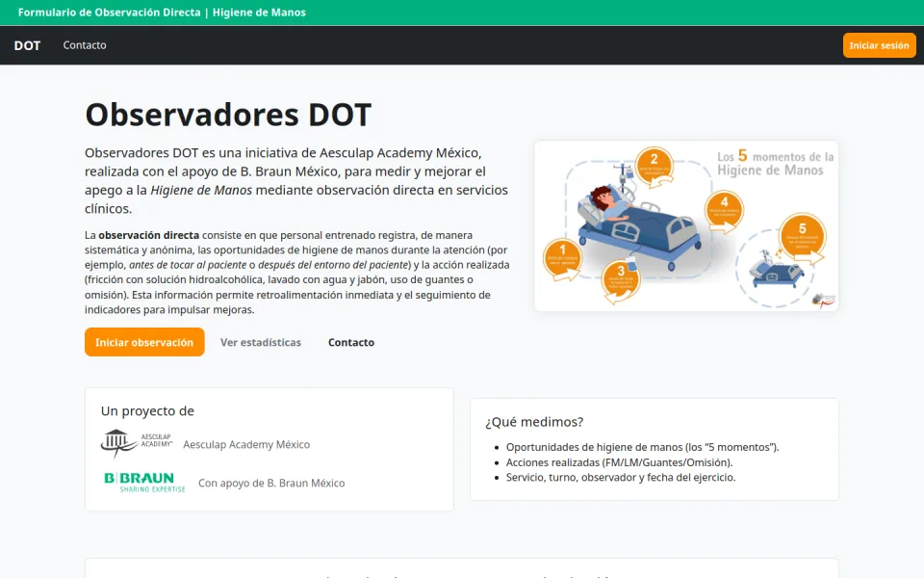Click the 'Un proyecto de' card title
Image resolution: width=924 pixels, height=578 pixels.
coord(147,411)
